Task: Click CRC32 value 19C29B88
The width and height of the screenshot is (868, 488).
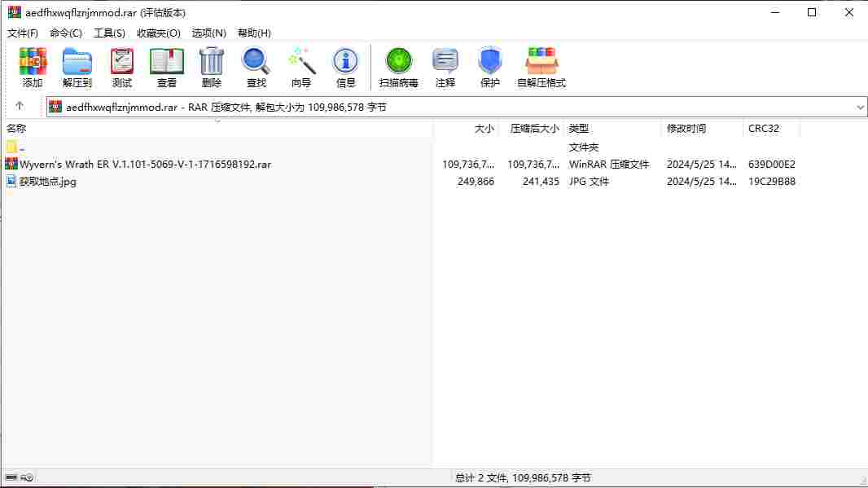Action: pyautogui.click(x=772, y=182)
